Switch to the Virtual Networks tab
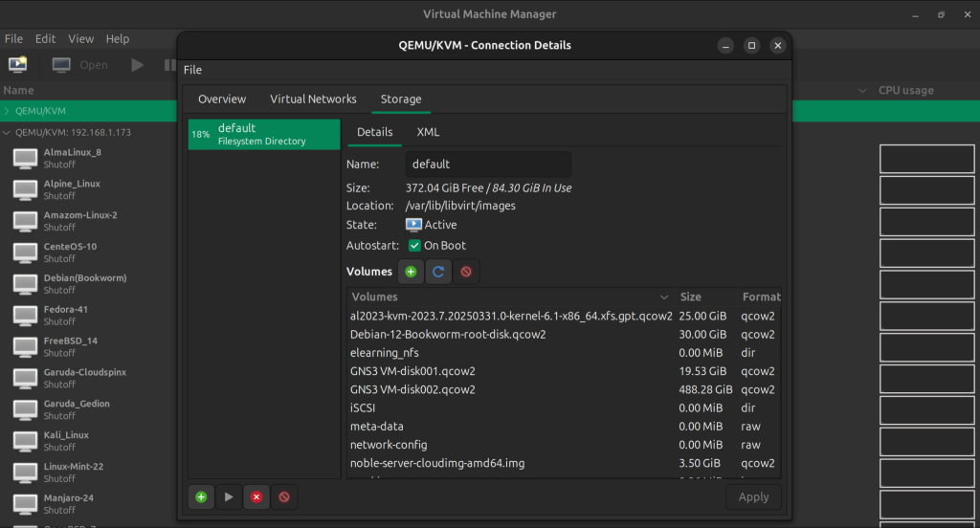Viewport: 980px width, 528px height. 313,99
